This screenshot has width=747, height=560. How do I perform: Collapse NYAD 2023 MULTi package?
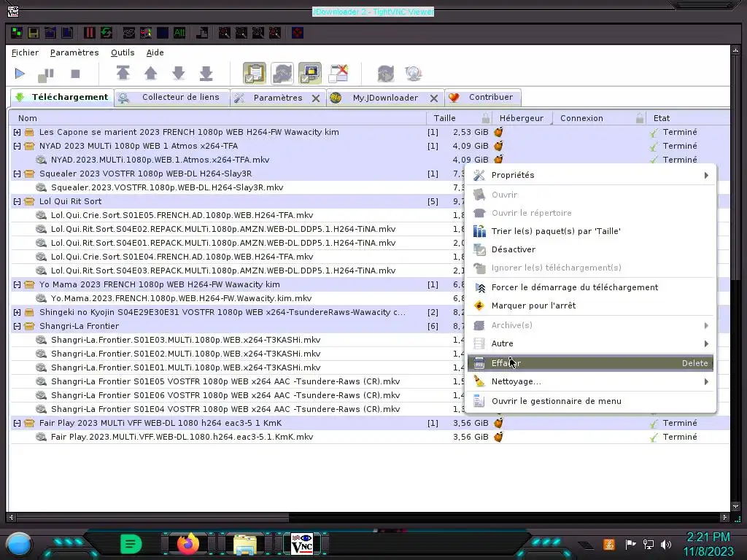[18, 146]
